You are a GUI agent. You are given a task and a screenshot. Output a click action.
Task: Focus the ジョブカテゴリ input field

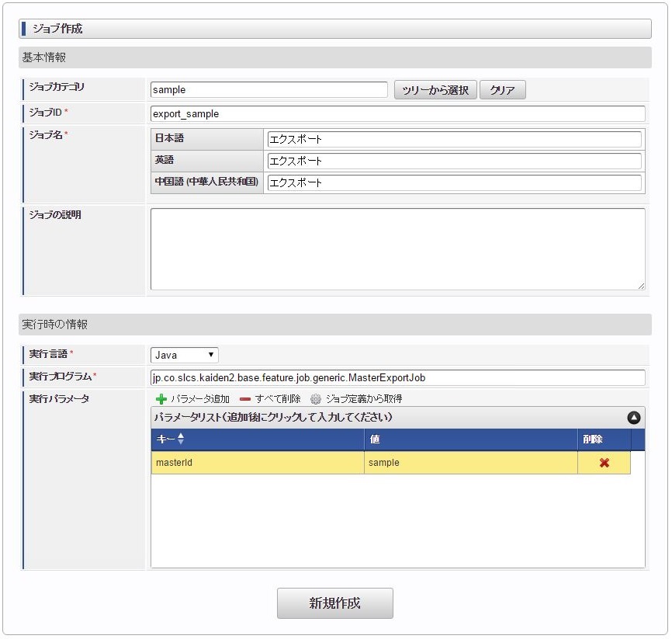coord(269,89)
